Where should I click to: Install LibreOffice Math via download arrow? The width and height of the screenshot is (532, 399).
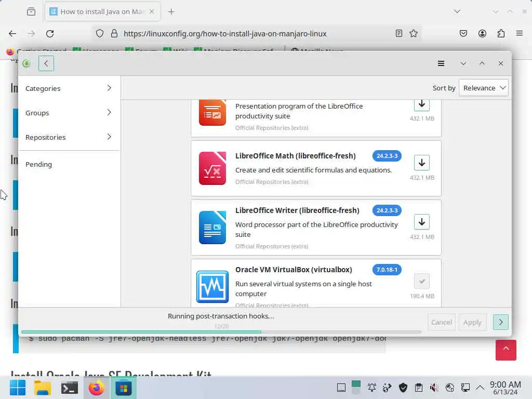422,163
